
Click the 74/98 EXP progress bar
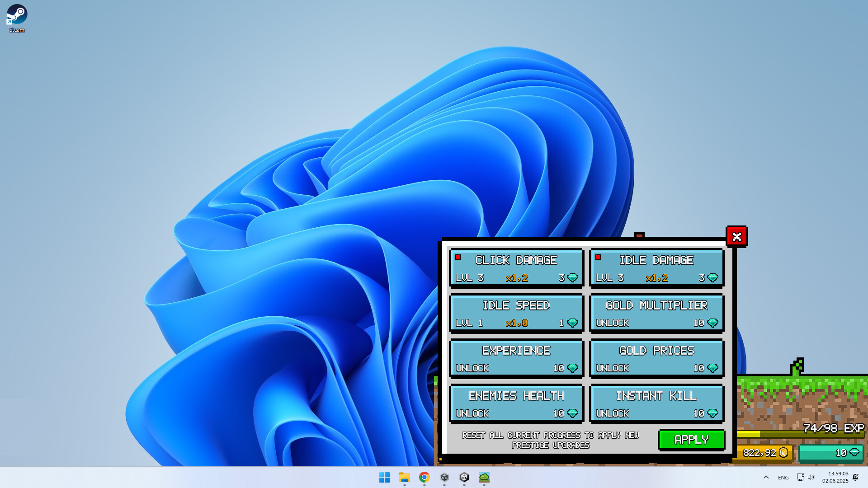[800, 434]
